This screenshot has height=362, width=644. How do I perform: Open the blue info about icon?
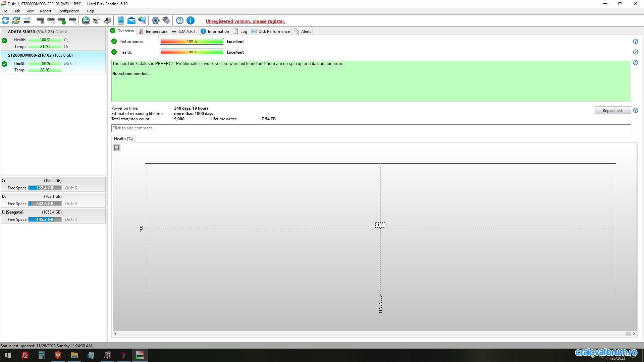191,20
